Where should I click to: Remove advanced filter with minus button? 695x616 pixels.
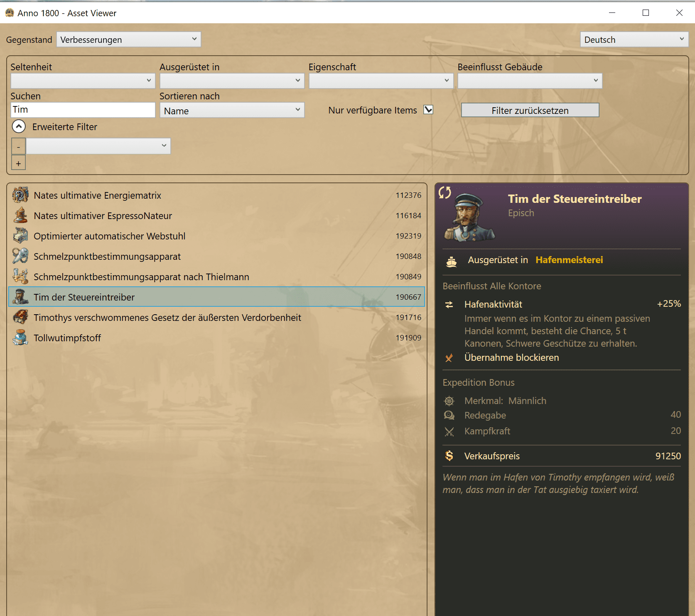click(19, 146)
